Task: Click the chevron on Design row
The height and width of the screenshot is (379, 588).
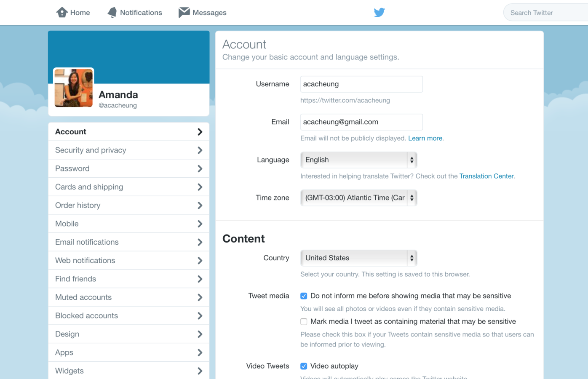Action: [x=200, y=334]
